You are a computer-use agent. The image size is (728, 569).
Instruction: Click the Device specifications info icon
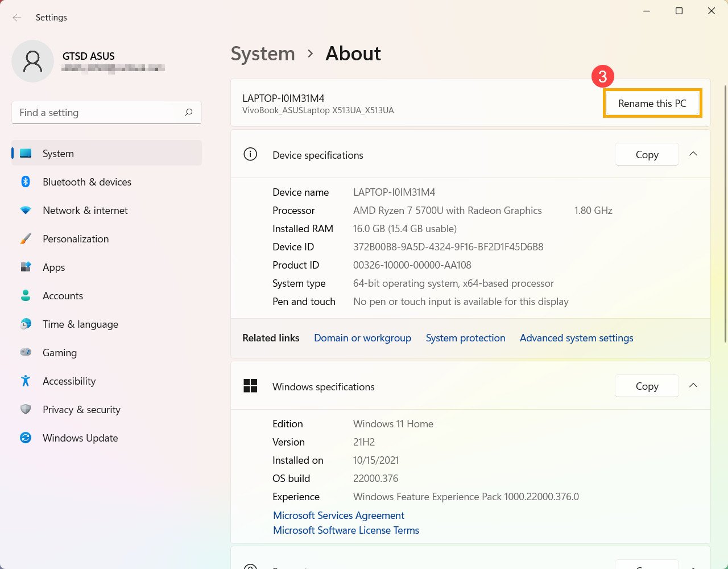tap(250, 154)
